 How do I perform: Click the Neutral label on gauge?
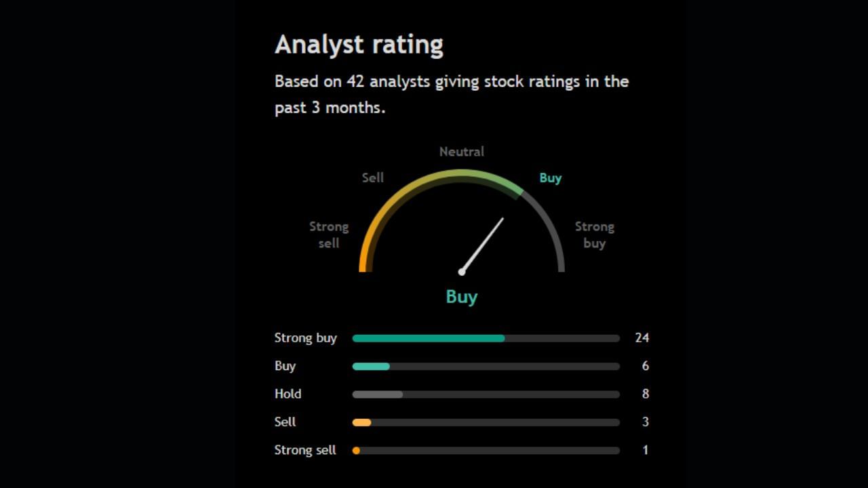(x=462, y=152)
